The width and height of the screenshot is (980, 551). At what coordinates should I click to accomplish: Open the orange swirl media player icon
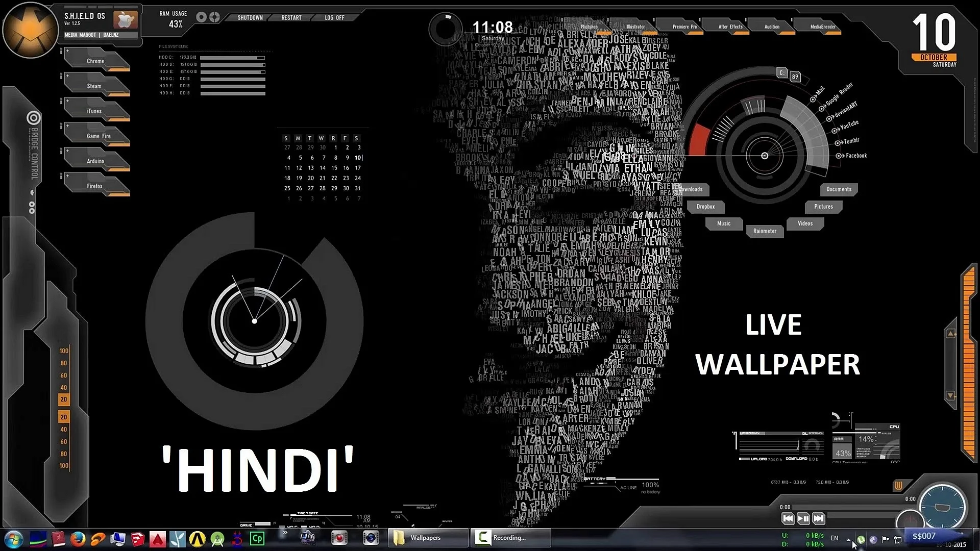click(98, 539)
